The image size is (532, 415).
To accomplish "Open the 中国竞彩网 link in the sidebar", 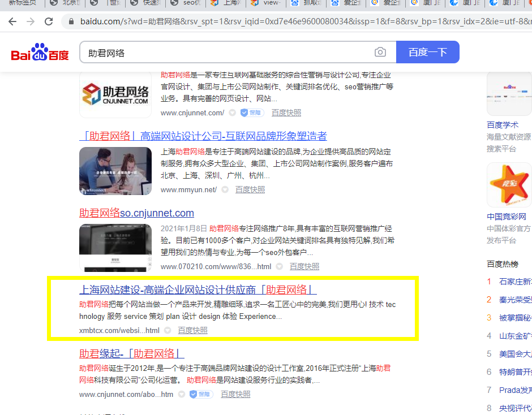I will [x=506, y=217].
